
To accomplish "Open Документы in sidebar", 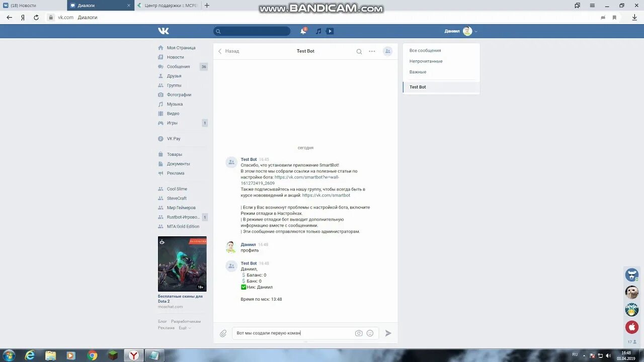I will click(x=178, y=164).
